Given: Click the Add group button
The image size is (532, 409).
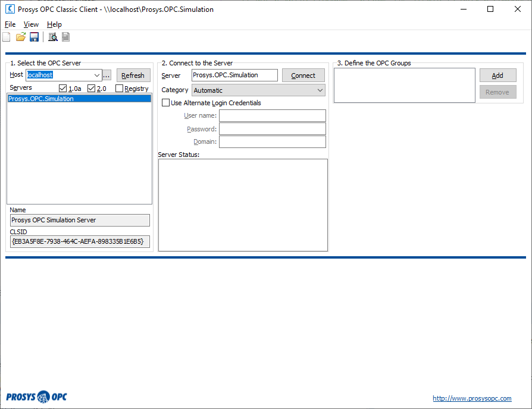Looking at the screenshot, I should [497, 75].
